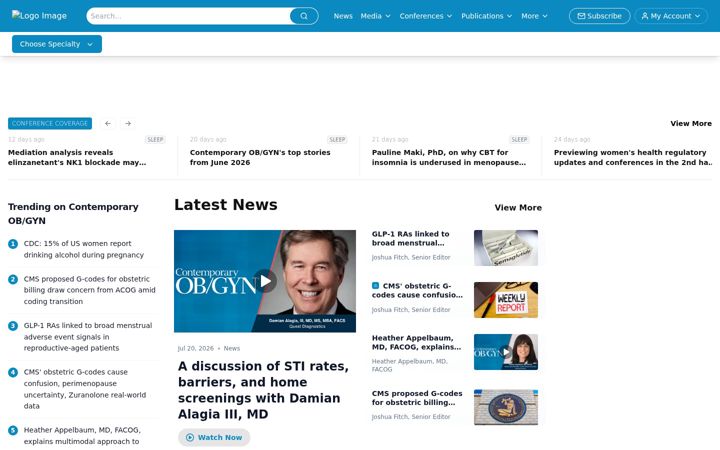Open CMS seal article thumbnail
This screenshot has height=450, width=720.
click(x=506, y=407)
